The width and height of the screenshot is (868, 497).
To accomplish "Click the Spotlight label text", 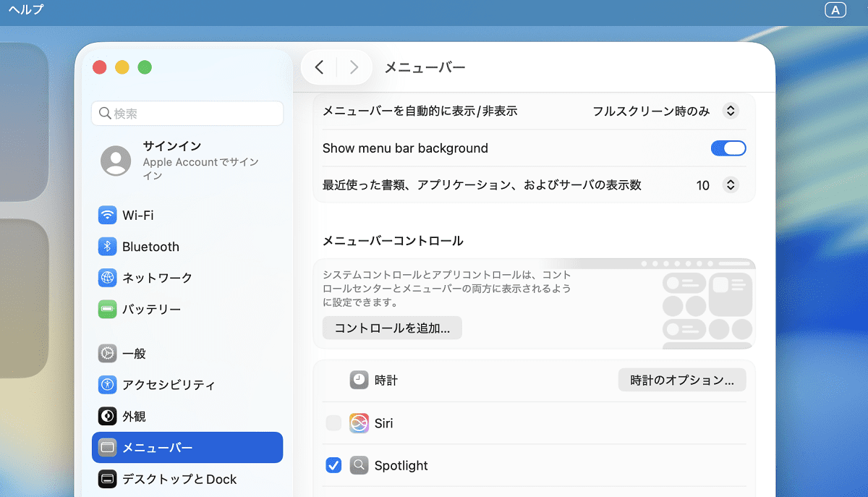I will click(401, 465).
